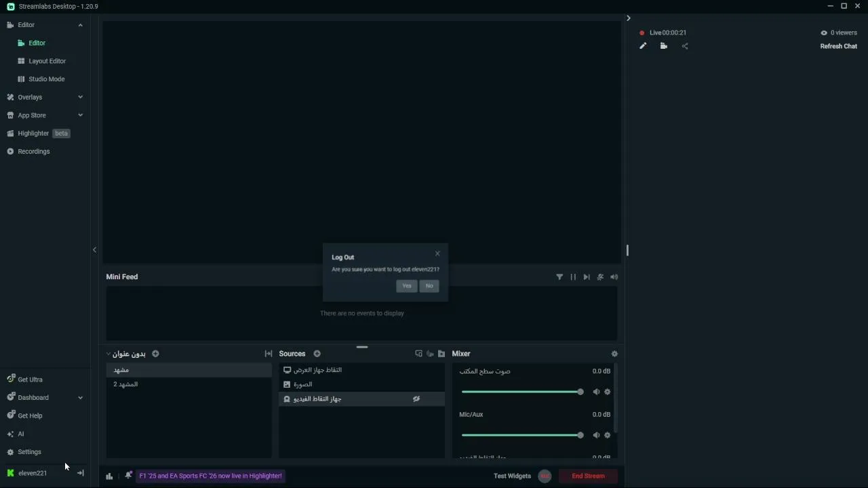Viewport: 868px width, 488px height.
Task: Add a new source with the plus icon
Action: (x=317, y=354)
